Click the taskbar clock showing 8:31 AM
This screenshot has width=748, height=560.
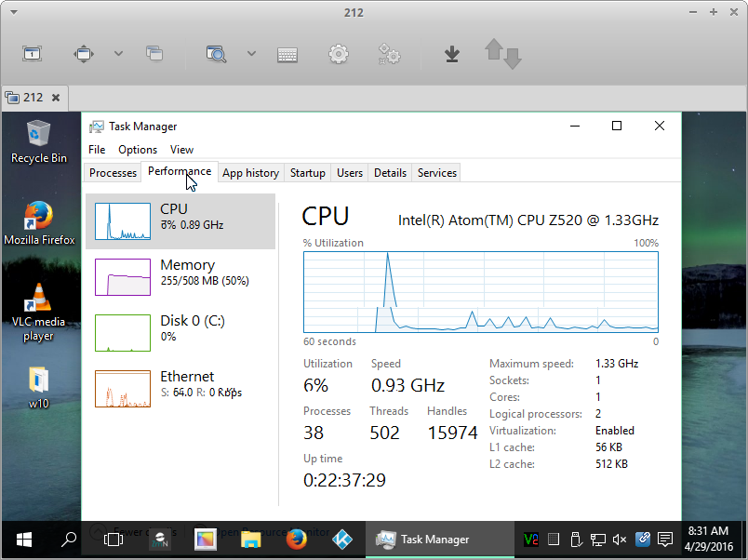709,539
